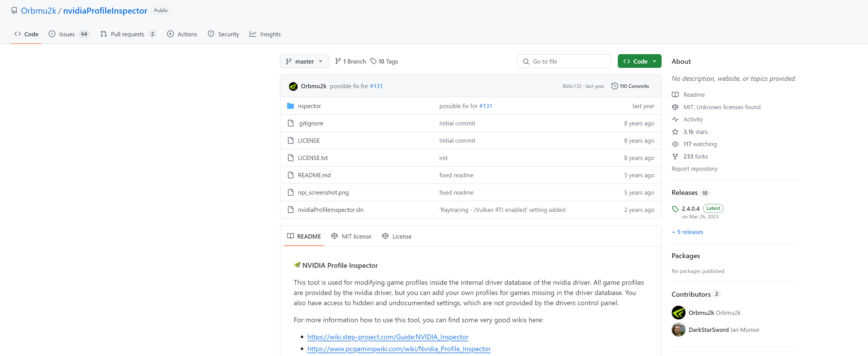This screenshot has height=356, width=868.
Task: Click the tags icon next to 10 Tags
Action: point(373,61)
